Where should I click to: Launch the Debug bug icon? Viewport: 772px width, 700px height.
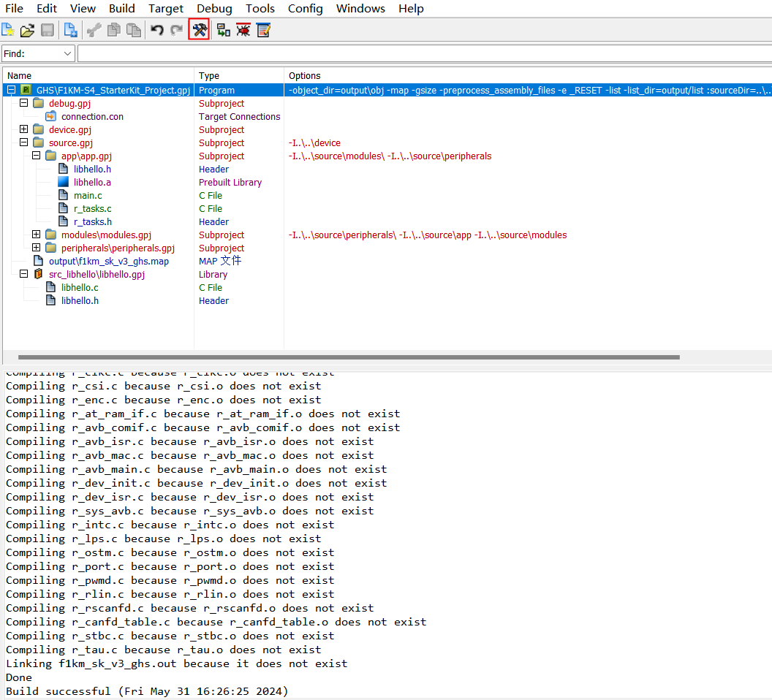pos(243,30)
